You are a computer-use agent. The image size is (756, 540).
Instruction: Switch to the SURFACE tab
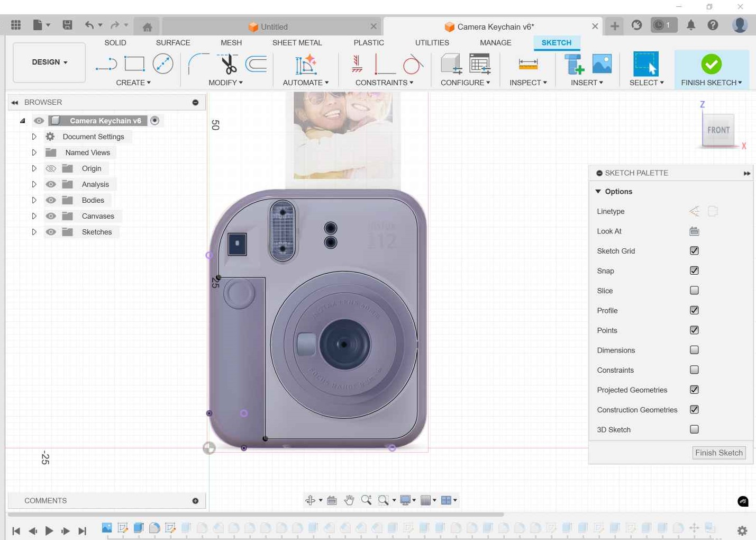pyautogui.click(x=173, y=42)
